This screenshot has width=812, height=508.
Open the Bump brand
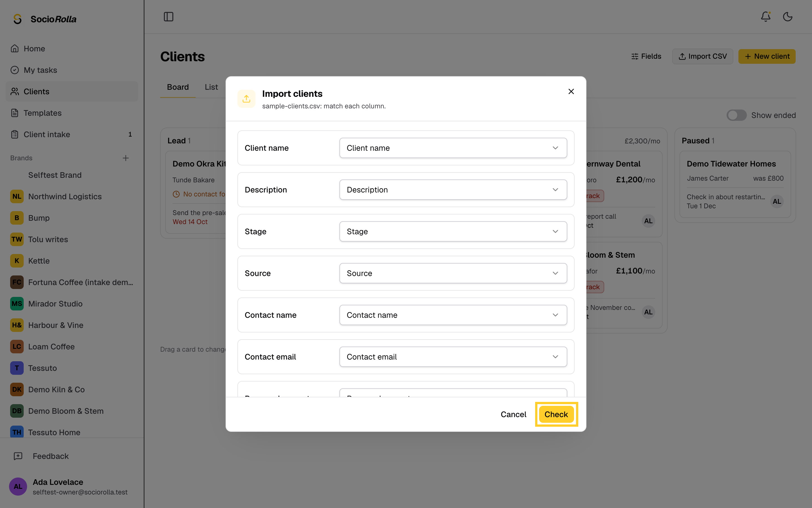(72, 218)
